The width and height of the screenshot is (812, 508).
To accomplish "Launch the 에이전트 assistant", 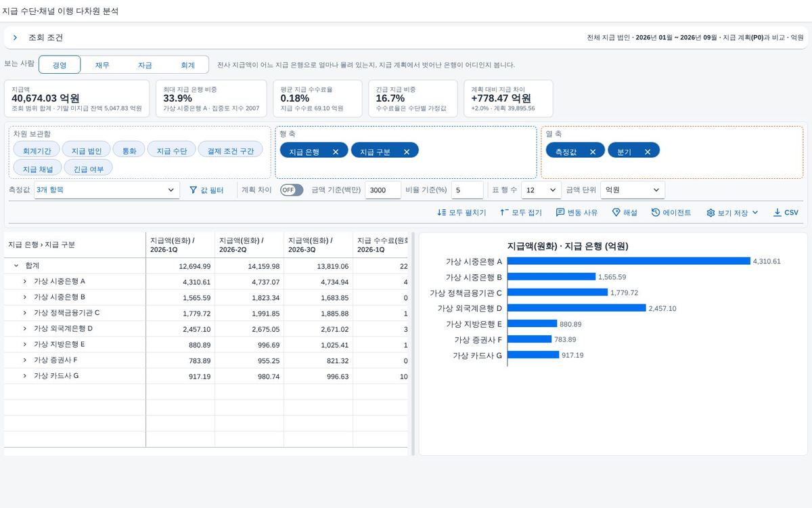I will tap(671, 213).
